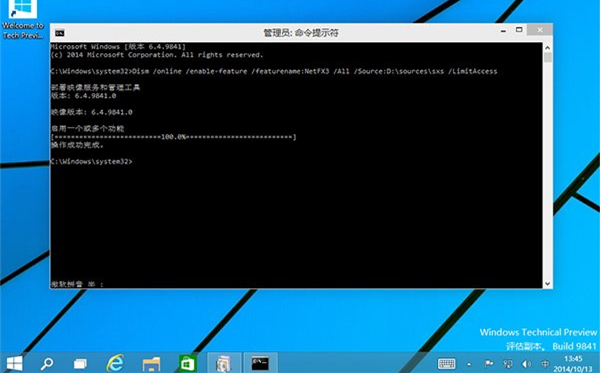Click the Chinese input method indicator
This screenshot has height=373, width=602.
click(545, 364)
